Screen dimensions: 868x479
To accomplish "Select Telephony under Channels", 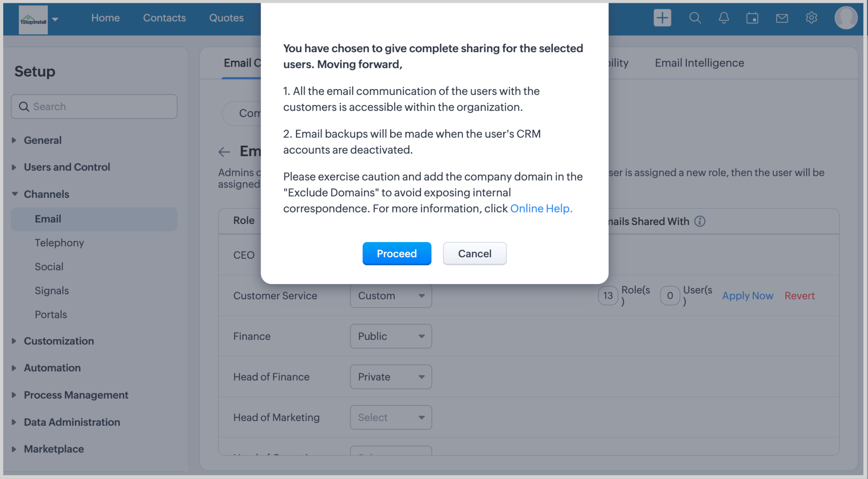I will click(x=59, y=243).
